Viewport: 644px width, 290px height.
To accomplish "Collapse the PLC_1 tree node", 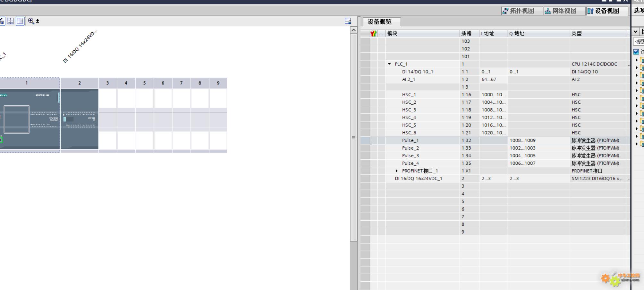I will 389,64.
